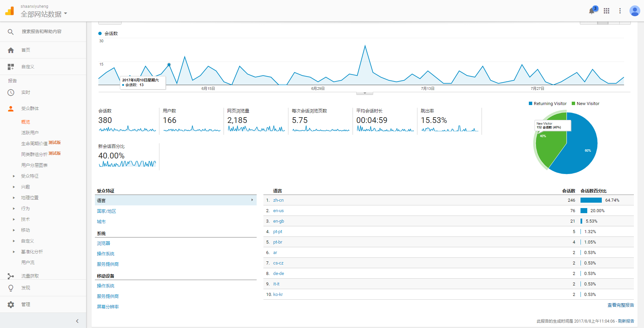Select 浏览器 under 系统
Image resolution: width=644 pixels, height=328 pixels.
[x=103, y=243]
